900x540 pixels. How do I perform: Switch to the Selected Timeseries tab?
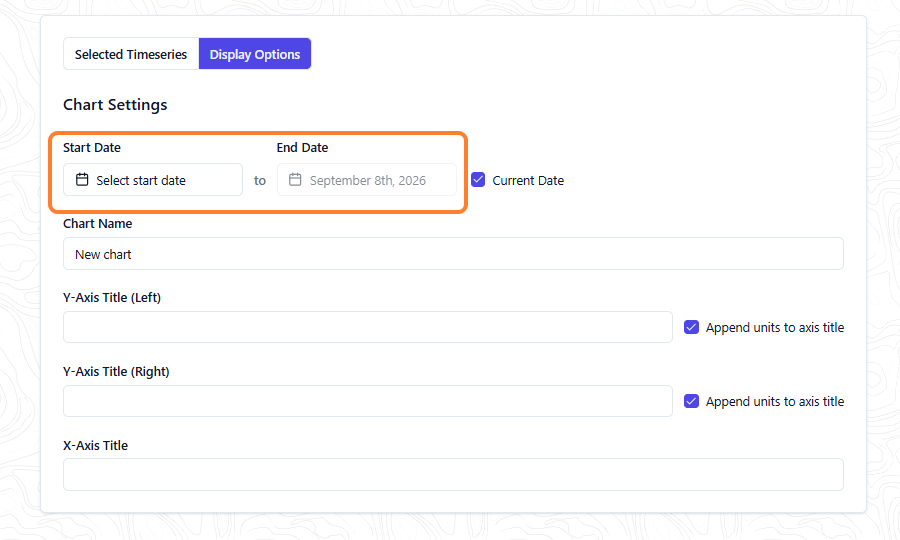131,54
